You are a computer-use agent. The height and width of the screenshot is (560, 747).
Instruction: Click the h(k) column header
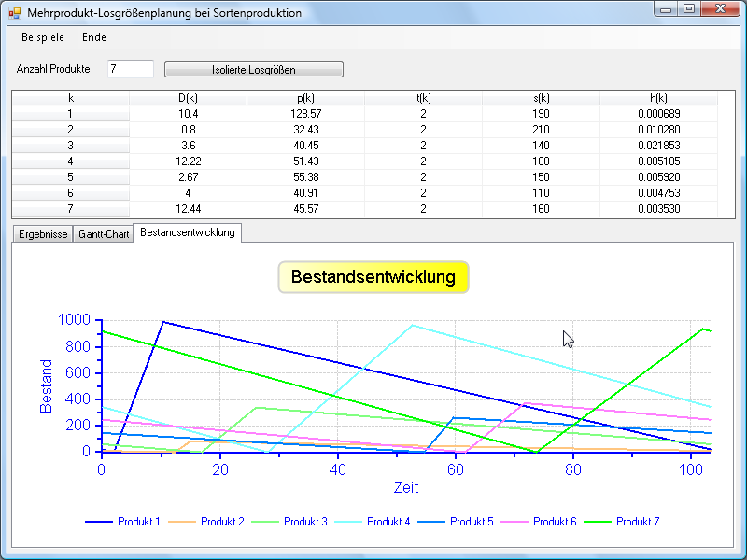(658, 98)
